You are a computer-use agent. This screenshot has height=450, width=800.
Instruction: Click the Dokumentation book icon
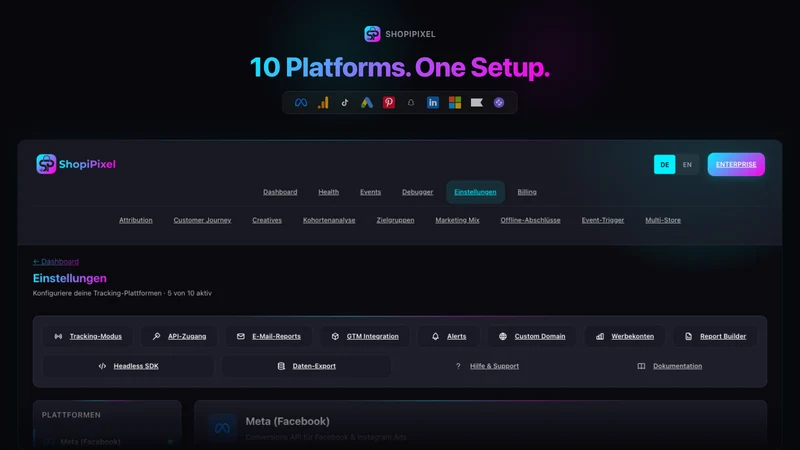641,366
